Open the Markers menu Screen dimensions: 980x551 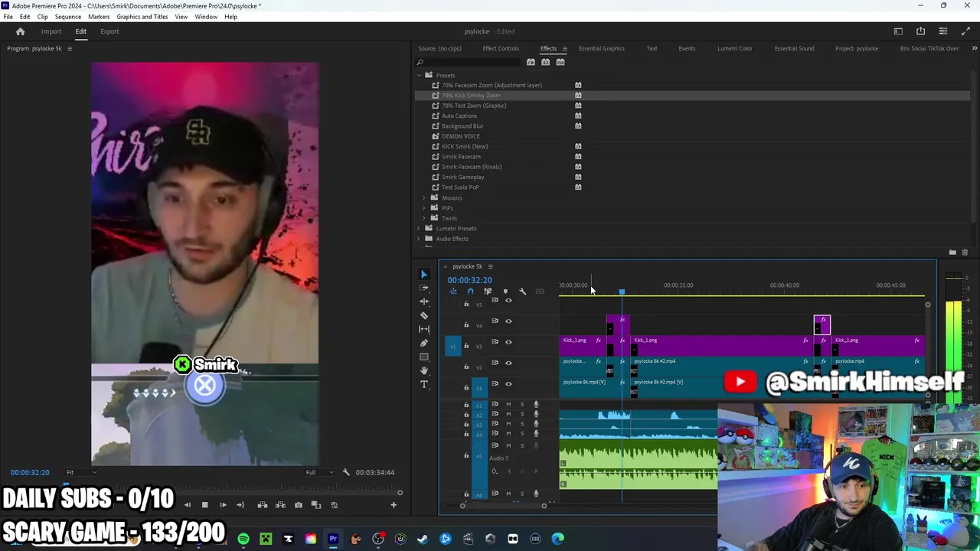coord(99,17)
